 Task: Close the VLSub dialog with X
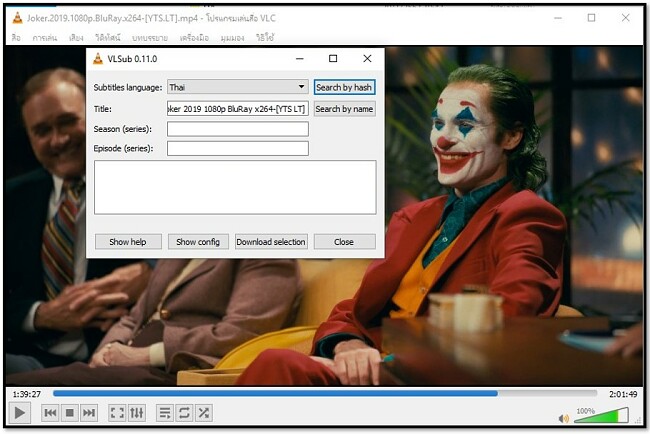(367, 58)
